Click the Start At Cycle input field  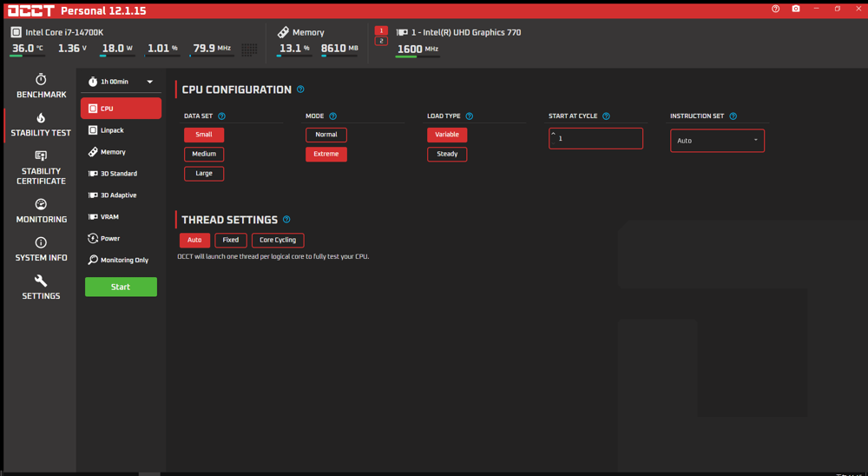595,138
